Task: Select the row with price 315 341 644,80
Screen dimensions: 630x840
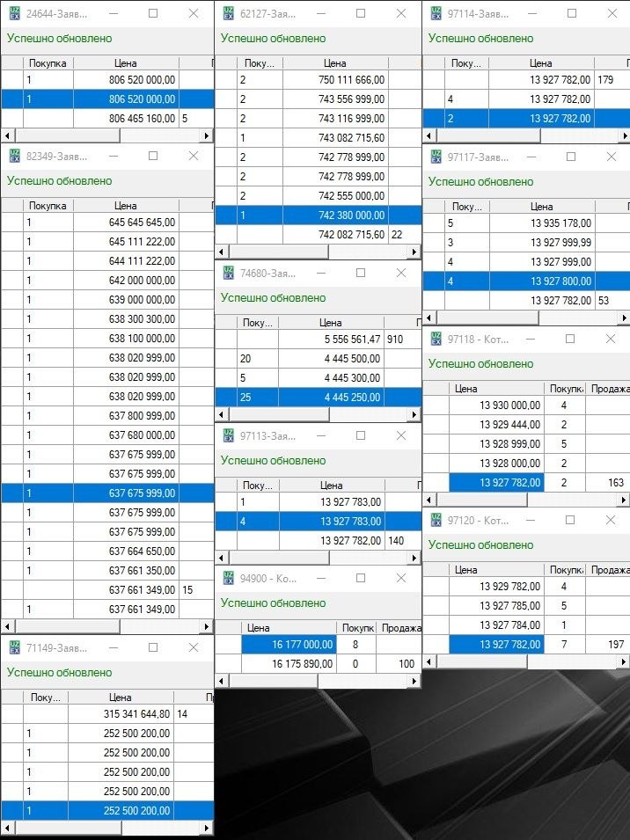Action: pos(107,714)
